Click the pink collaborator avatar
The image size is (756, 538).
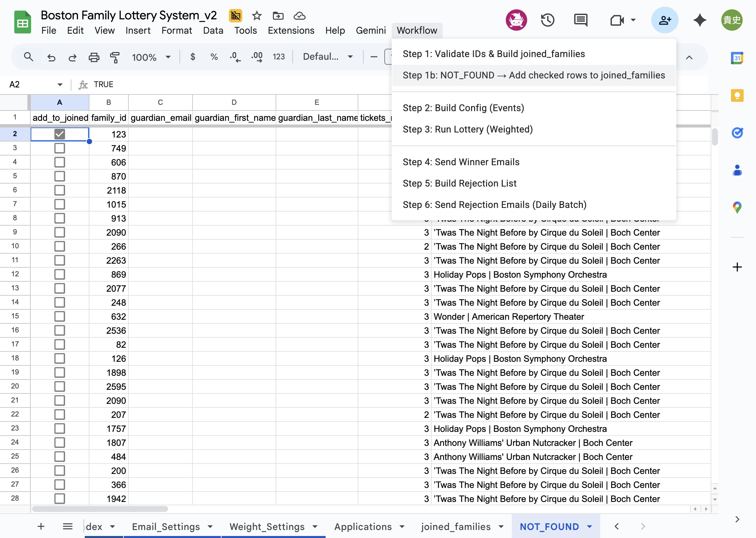pos(516,20)
